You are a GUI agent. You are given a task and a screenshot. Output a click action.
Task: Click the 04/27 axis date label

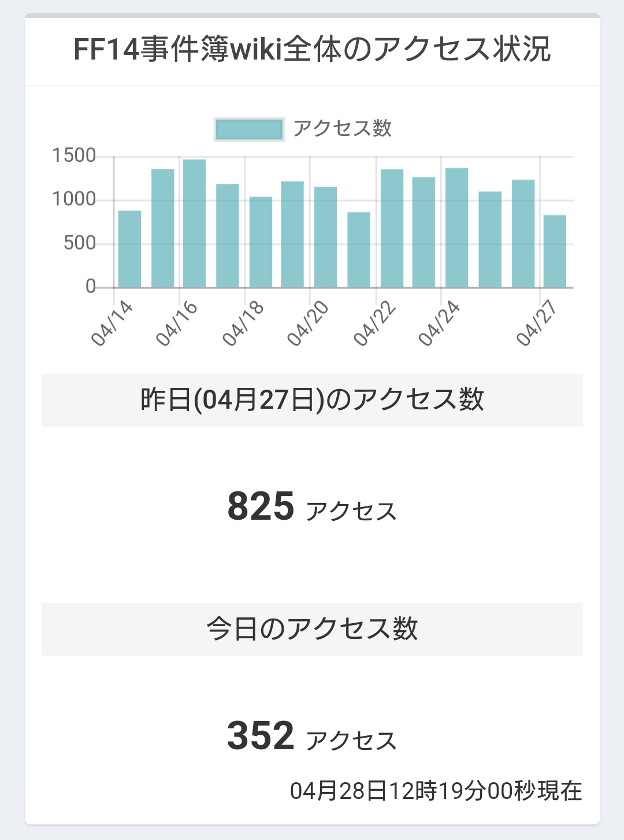(x=537, y=323)
